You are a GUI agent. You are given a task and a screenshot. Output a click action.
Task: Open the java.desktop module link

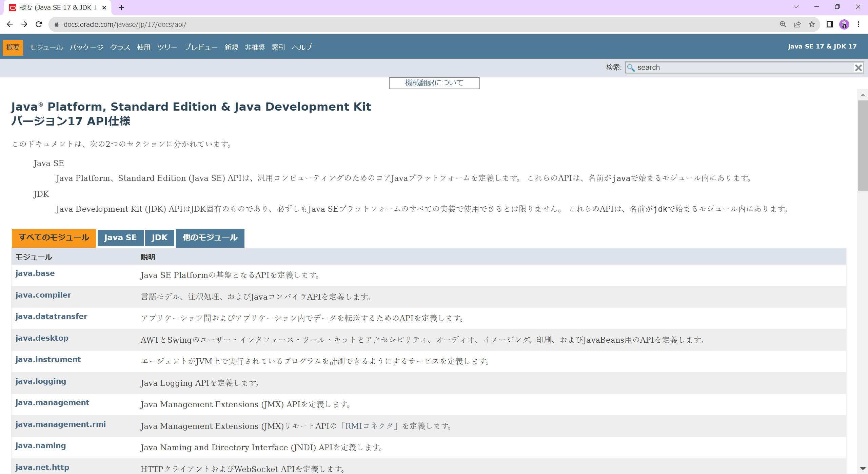(x=42, y=338)
